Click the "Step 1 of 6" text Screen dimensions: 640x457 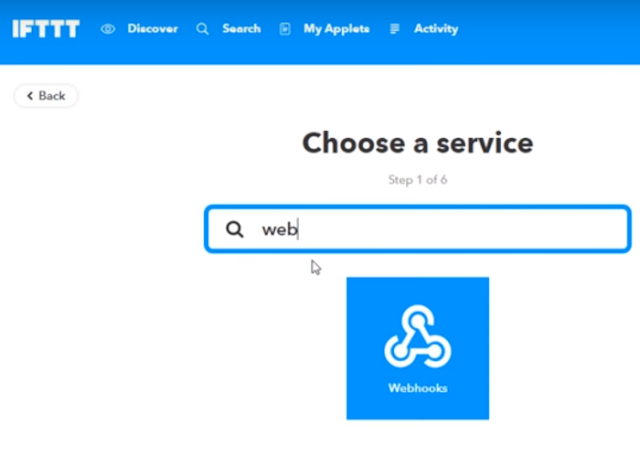[x=418, y=180]
